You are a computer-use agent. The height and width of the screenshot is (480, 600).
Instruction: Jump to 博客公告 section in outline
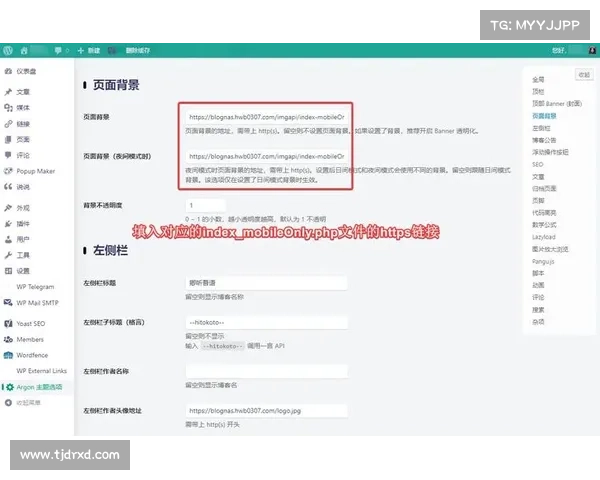(544, 140)
